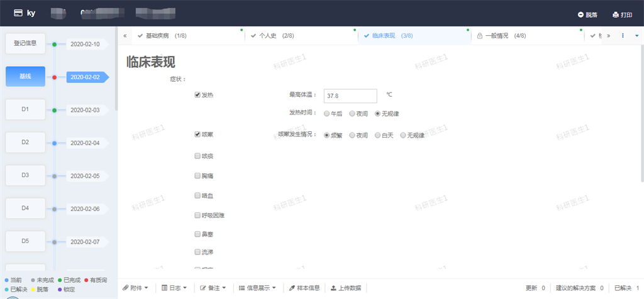Click the 脱落 dropout icon button

point(587,14)
